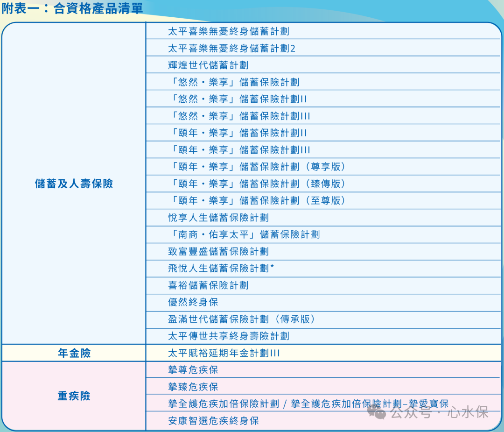Click row 盈滿世代儲蓄保險計劃（傳承版）

[323, 319]
